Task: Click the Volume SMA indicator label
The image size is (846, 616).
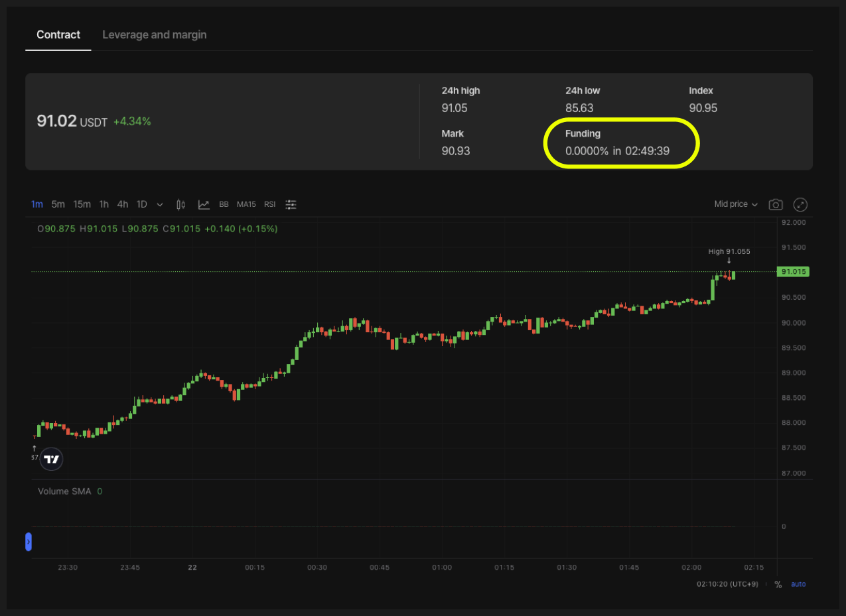Action: (65, 491)
